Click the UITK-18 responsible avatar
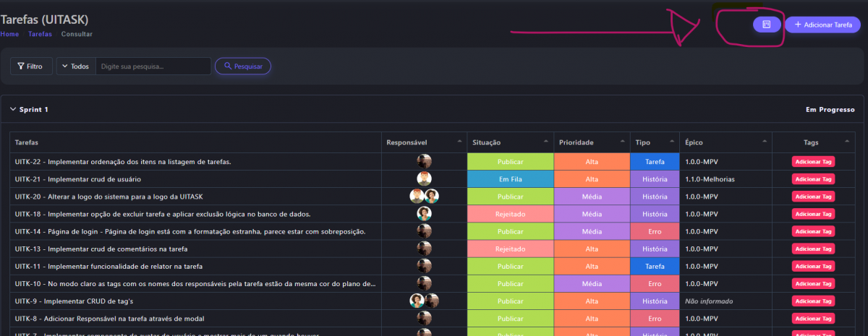This screenshot has height=336, width=868. tap(424, 213)
